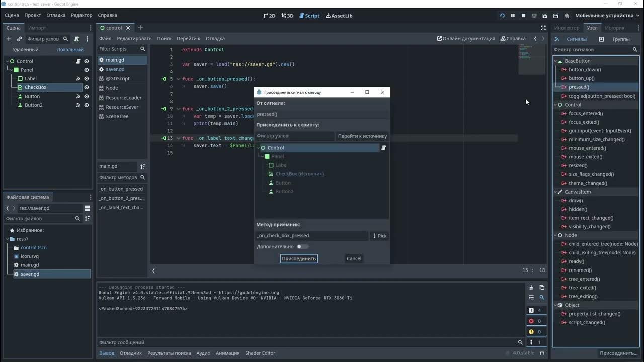
Task: Open the Сцена menu in the top menu bar
Action: coord(12,15)
